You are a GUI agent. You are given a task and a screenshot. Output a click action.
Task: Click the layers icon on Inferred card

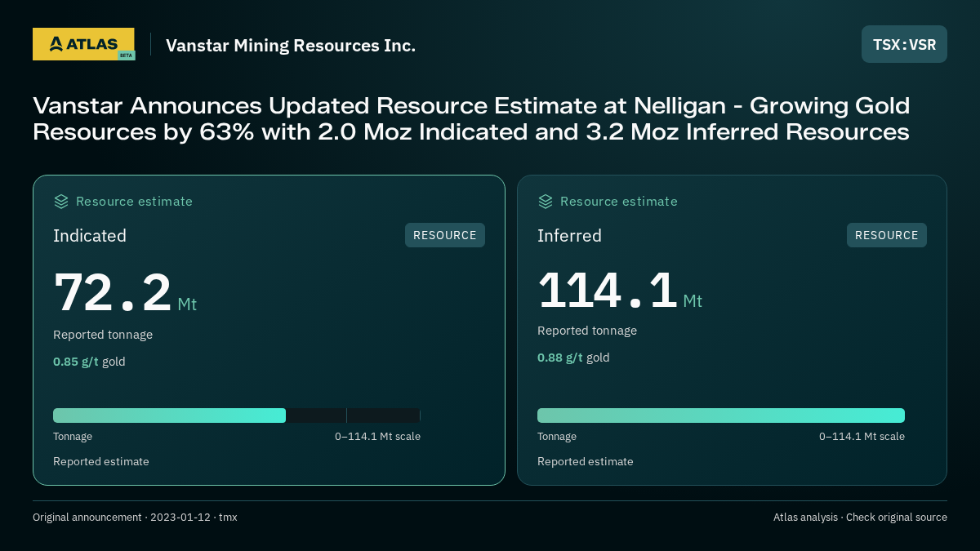click(x=546, y=202)
